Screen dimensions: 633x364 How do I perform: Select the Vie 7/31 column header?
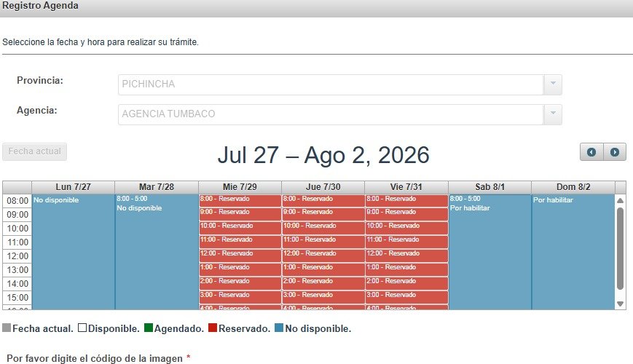point(406,187)
